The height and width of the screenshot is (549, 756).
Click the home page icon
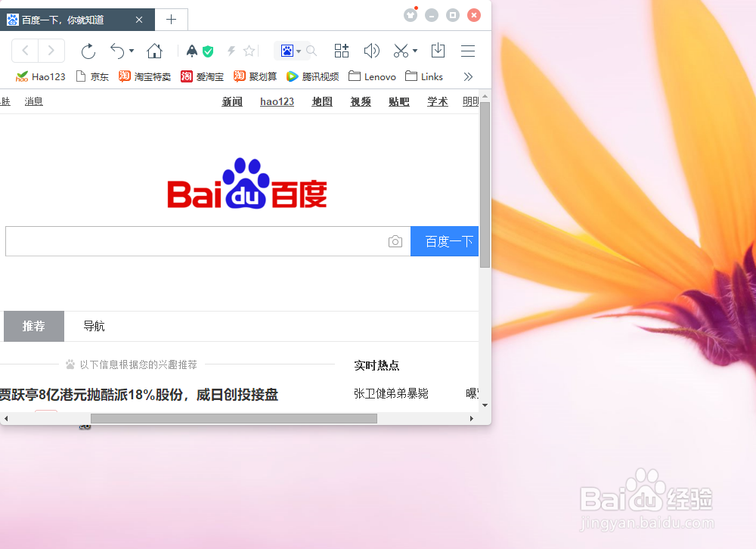(x=156, y=51)
